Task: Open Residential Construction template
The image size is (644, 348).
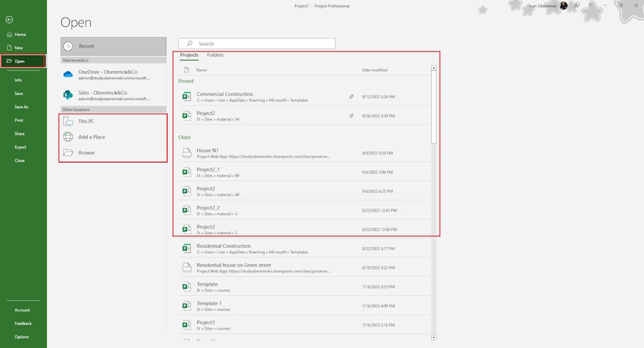Action: [x=304, y=248]
